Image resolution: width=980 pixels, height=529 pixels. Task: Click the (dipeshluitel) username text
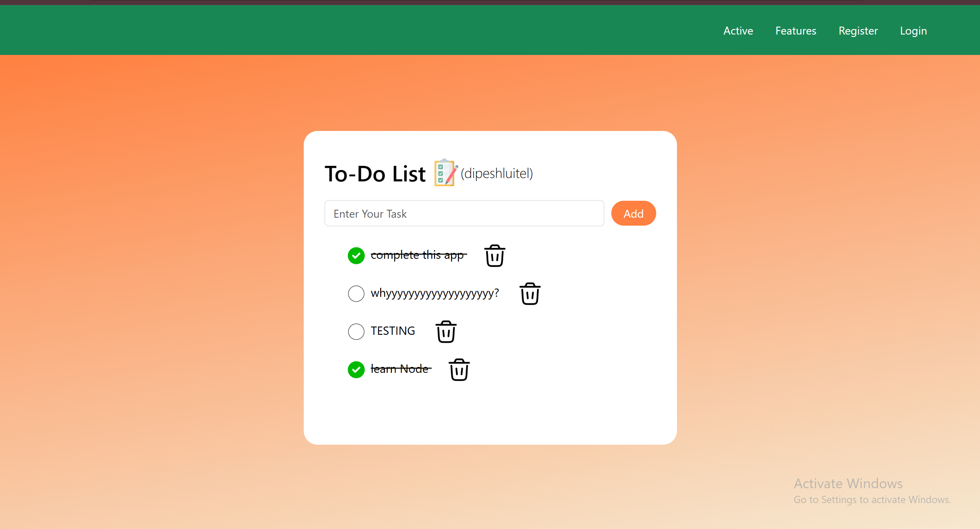[x=497, y=173]
